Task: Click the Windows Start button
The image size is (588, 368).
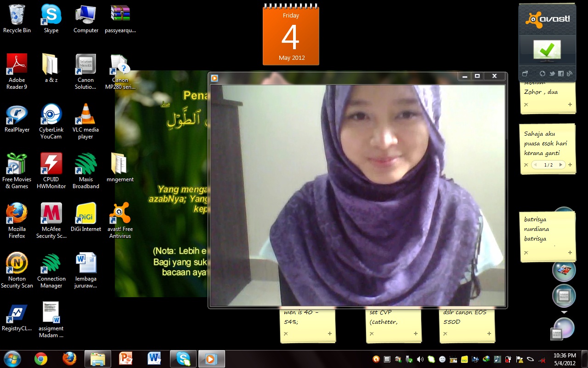Action: [x=12, y=359]
